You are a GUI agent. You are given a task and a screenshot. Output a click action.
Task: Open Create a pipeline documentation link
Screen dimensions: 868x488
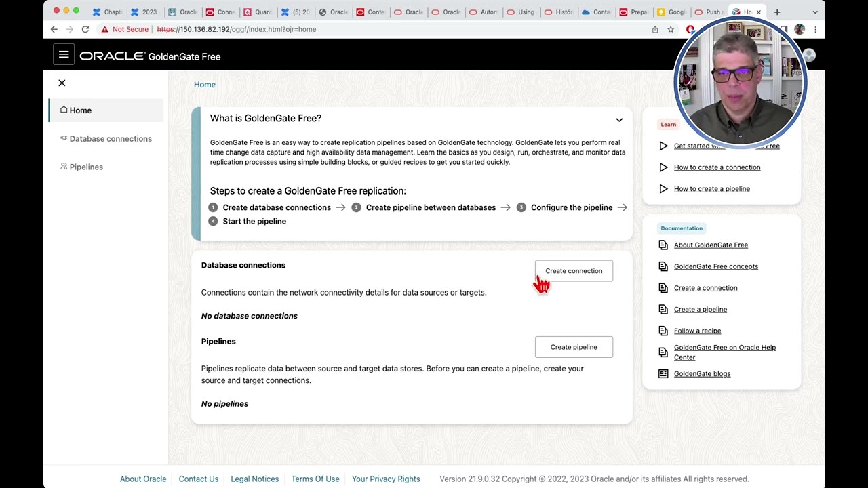[x=700, y=310]
